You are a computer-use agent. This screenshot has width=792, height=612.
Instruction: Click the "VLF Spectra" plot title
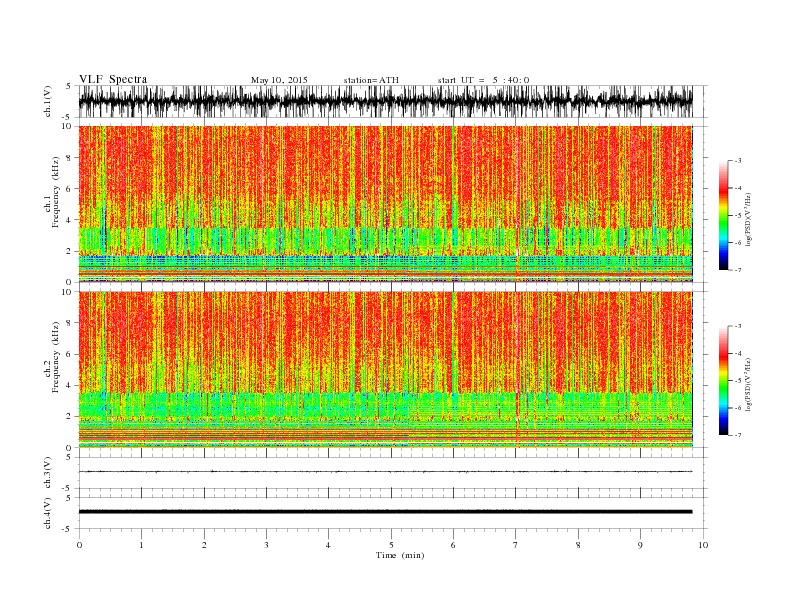pos(113,79)
